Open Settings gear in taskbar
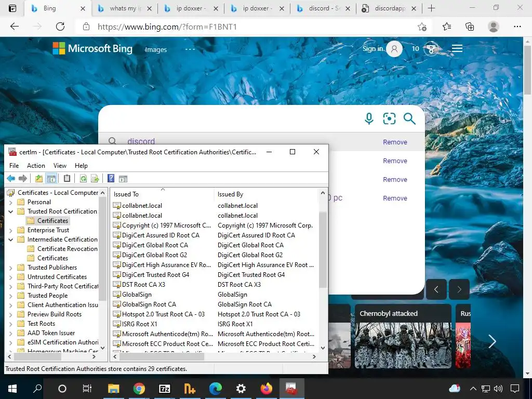Image resolution: width=532 pixels, height=399 pixels. (241, 389)
